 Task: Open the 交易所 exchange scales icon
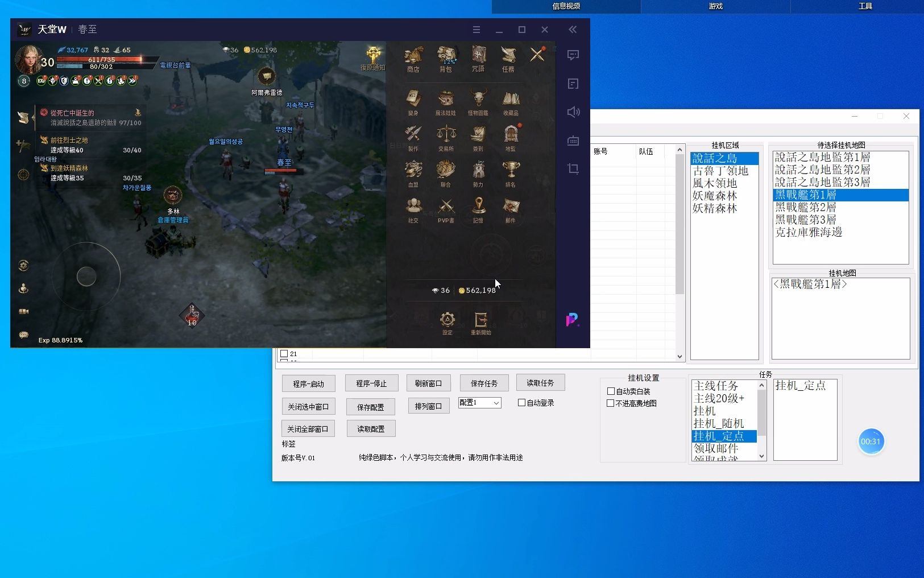click(x=446, y=138)
